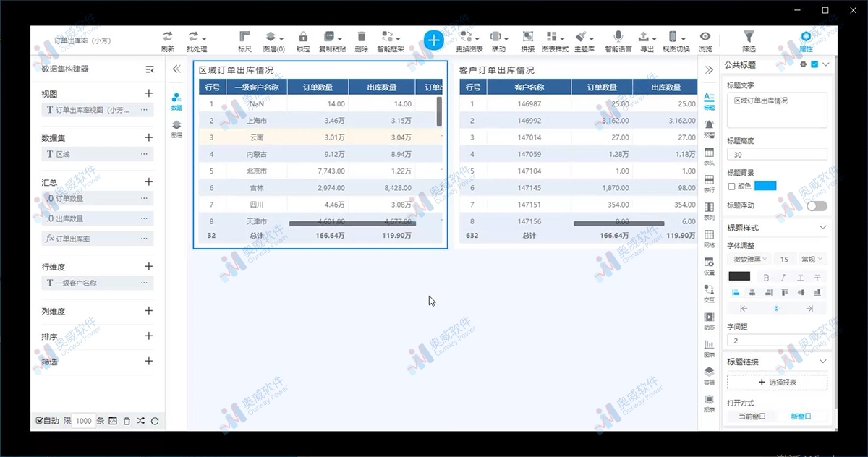Select the 标题 title property tab
The height and width of the screenshot is (457, 868).
coord(709,101)
